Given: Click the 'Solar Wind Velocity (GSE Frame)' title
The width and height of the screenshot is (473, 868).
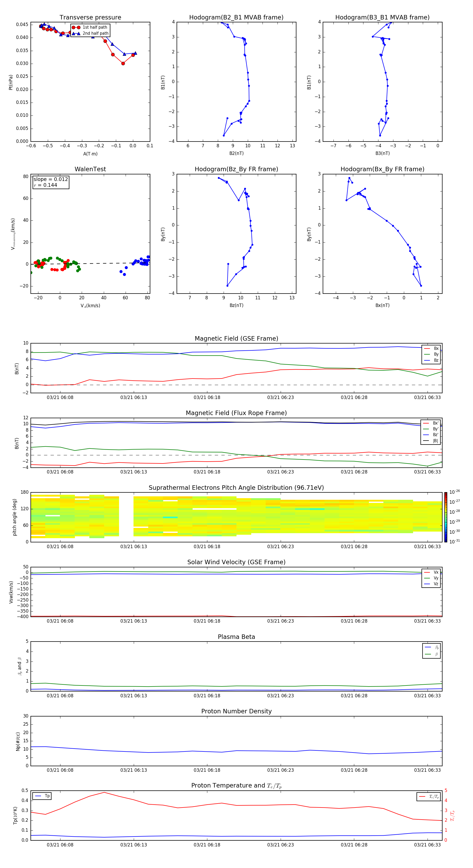Looking at the screenshot, I should click(236, 562).
